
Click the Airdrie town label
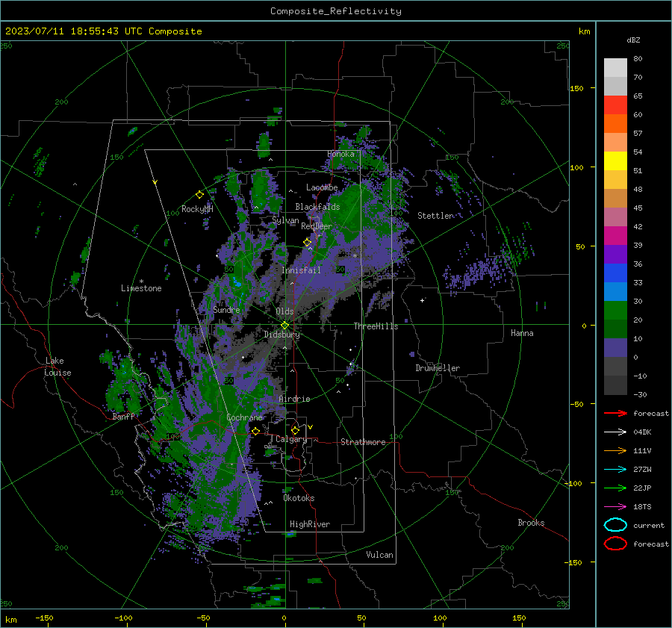pyautogui.click(x=294, y=399)
